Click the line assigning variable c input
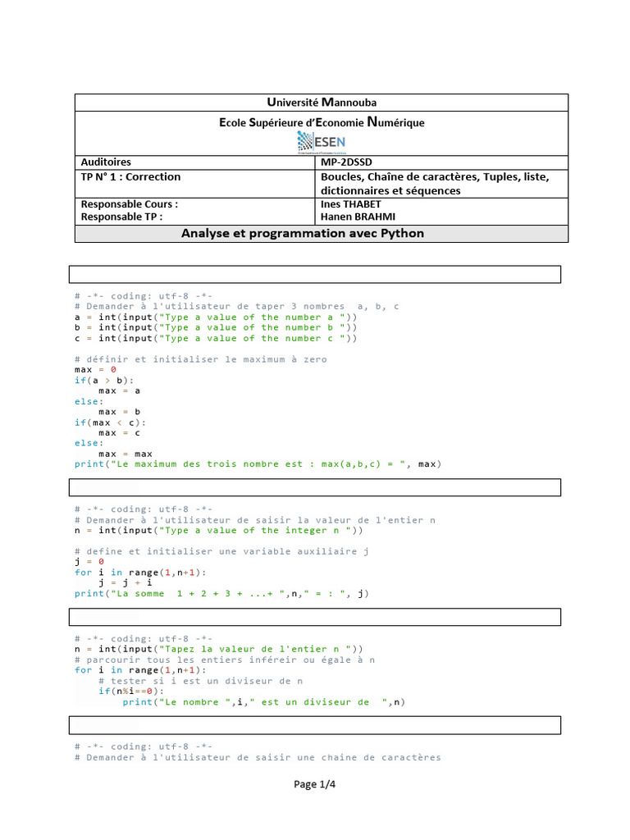 coord(216,338)
